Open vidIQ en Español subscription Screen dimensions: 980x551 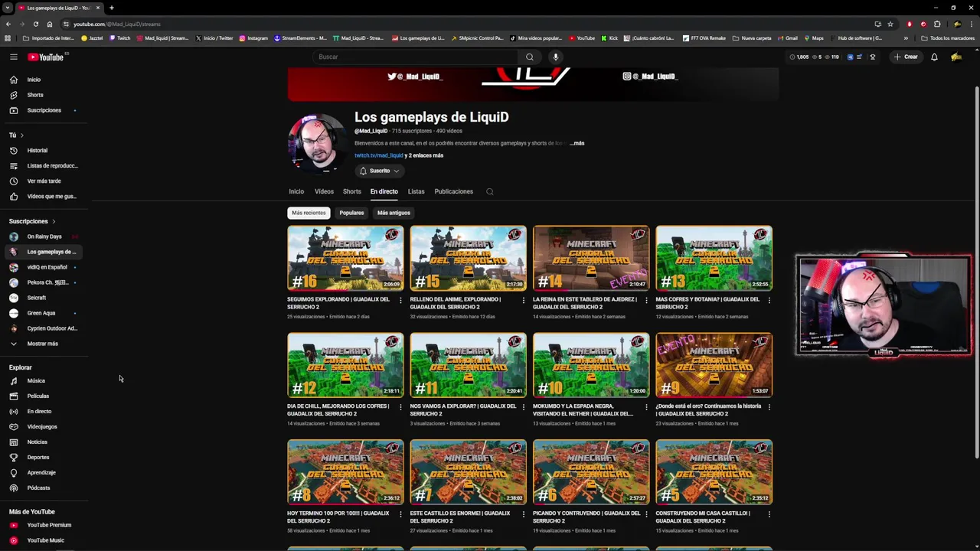[46, 267]
